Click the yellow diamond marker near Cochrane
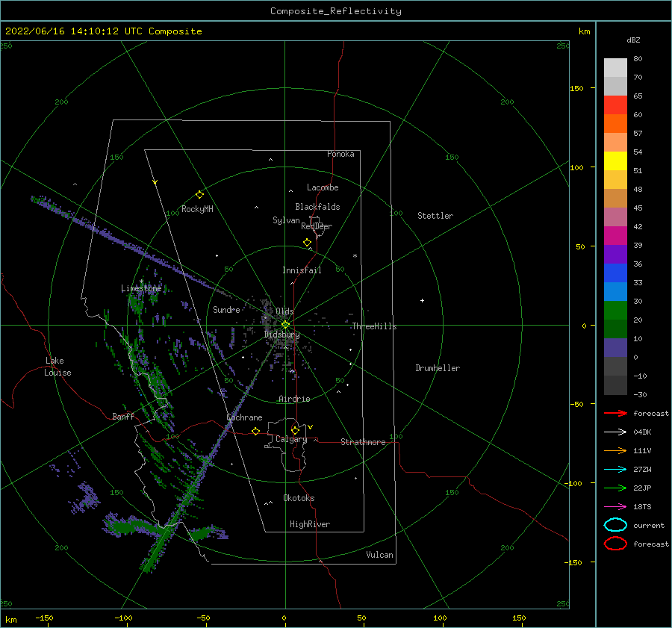This screenshot has width=672, height=628. pyautogui.click(x=256, y=432)
